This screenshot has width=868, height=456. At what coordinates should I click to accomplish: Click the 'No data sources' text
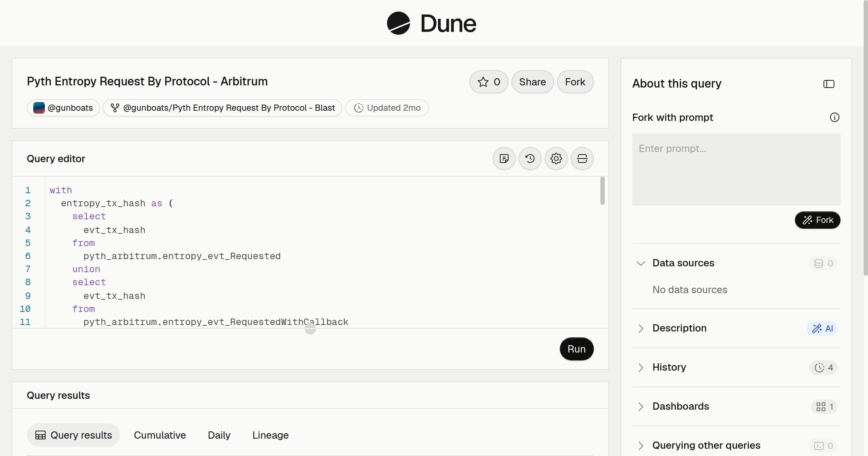pyautogui.click(x=690, y=290)
